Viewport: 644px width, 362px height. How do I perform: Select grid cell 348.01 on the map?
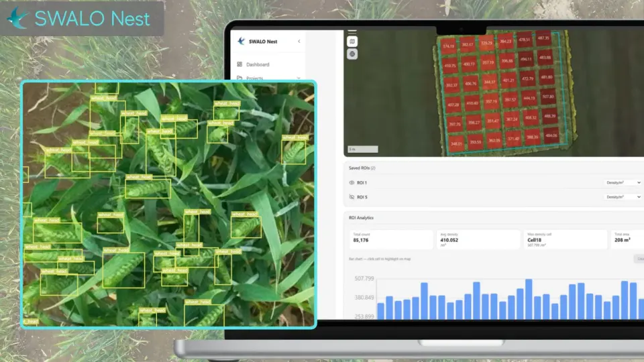click(457, 144)
